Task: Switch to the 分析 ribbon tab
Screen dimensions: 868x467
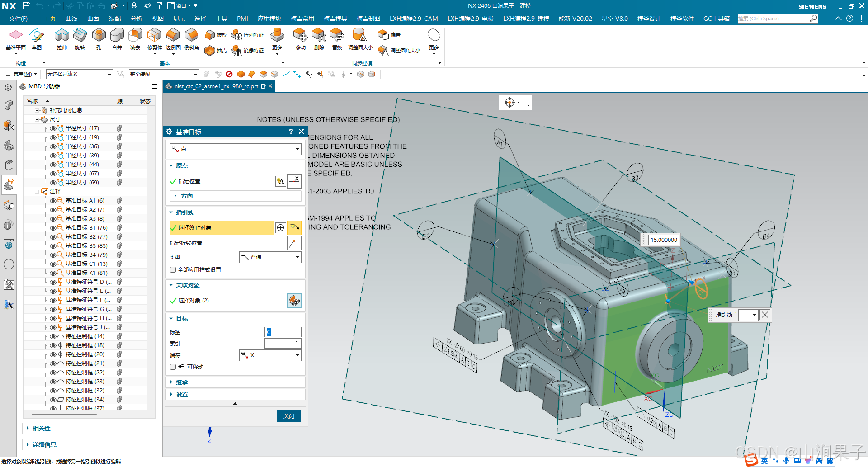Action: pos(136,19)
